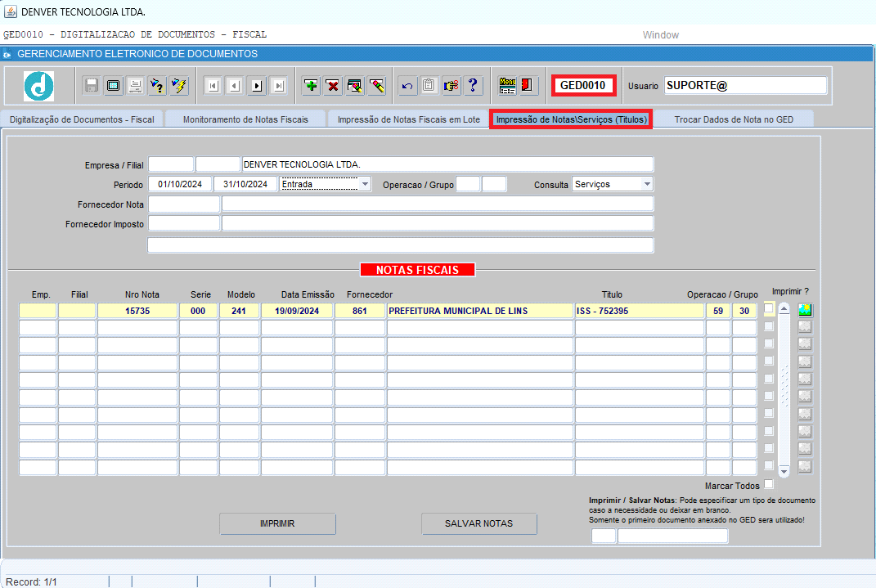Click the Fornecedor code cell 861
The image size is (876, 588).
click(360, 311)
